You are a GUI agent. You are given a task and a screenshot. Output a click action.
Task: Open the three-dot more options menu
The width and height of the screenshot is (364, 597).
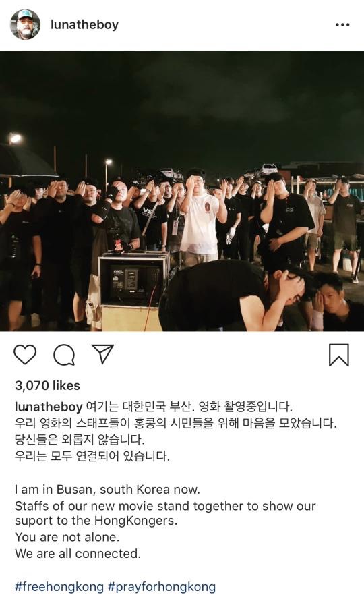[x=342, y=25]
